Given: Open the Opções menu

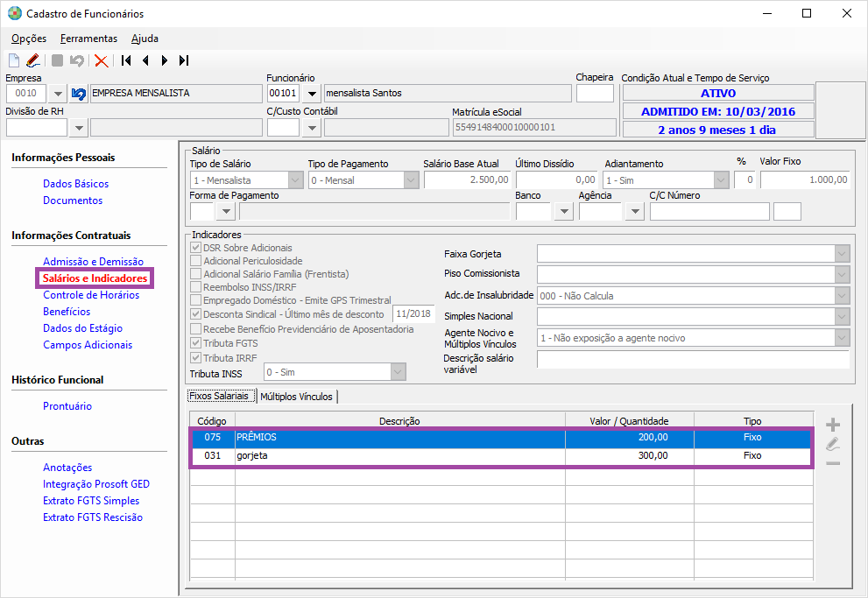Looking at the screenshot, I should (29, 39).
